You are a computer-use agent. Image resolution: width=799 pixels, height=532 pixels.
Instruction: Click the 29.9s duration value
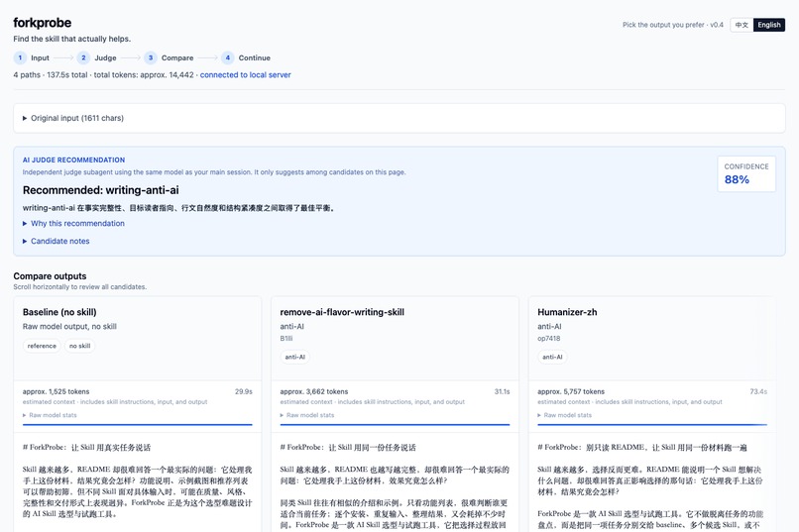click(x=244, y=391)
